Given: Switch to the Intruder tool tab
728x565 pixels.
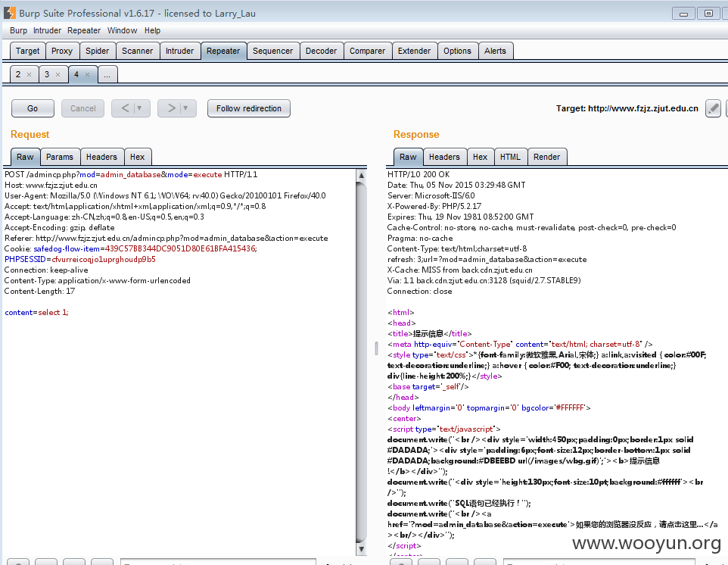Looking at the screenshot, I should tap(179, 51).
